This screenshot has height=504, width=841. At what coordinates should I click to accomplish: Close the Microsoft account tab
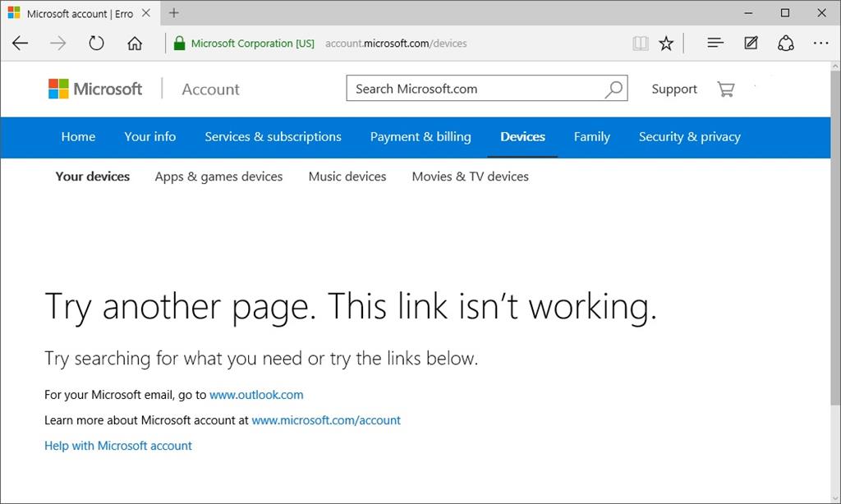click(x=146, y=13)
